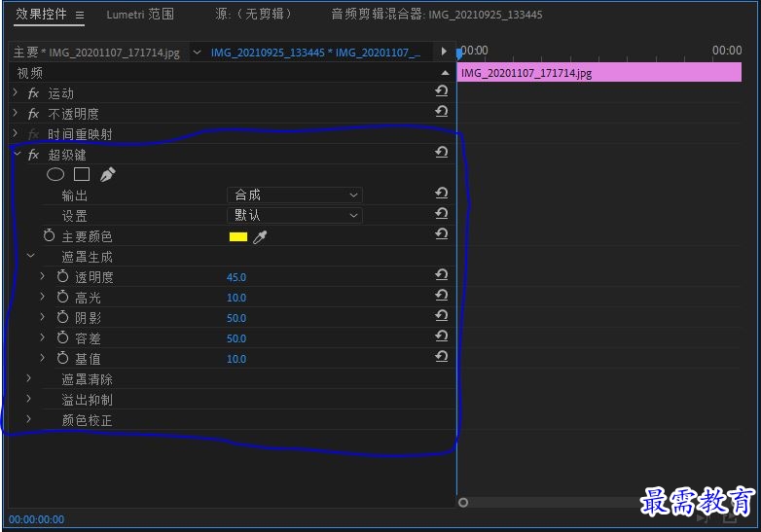Collapse the 超级键 effect

tap(17, 154)
